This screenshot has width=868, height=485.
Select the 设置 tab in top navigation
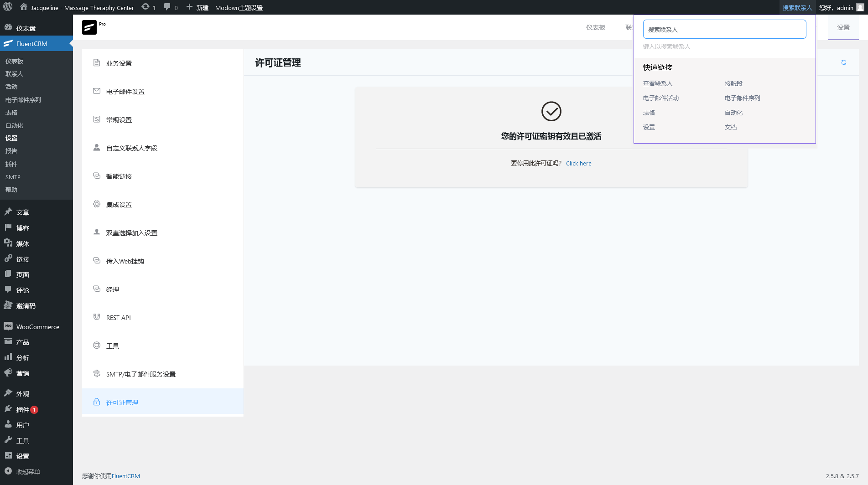pos(843,27)
